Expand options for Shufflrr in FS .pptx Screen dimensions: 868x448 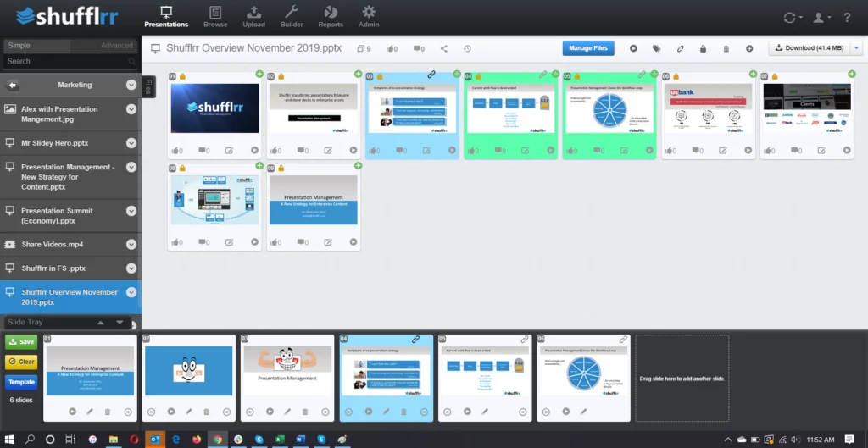pos(131,268)
